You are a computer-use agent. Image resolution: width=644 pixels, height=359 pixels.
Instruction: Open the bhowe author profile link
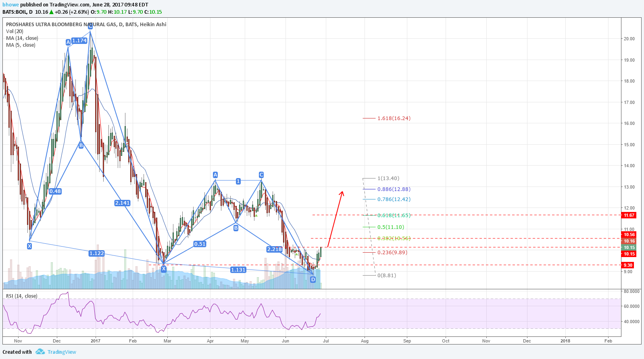pyautogui.click(x=10, y=5)
